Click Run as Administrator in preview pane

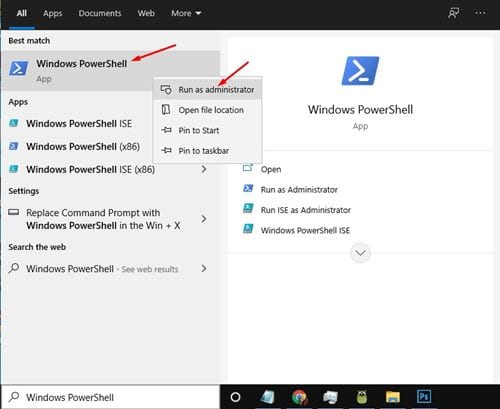(299, 190)
